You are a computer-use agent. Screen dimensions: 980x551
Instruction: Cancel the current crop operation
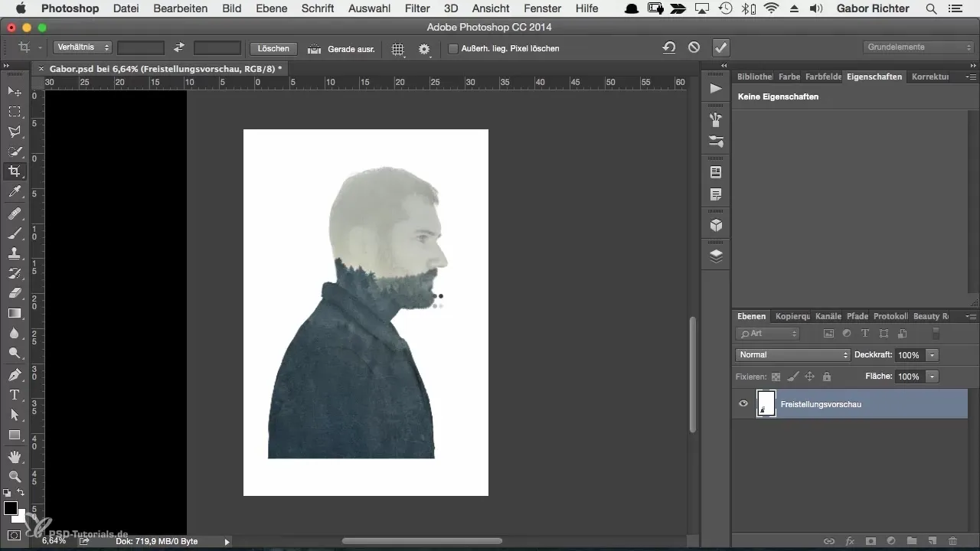[x=694, y=47]
